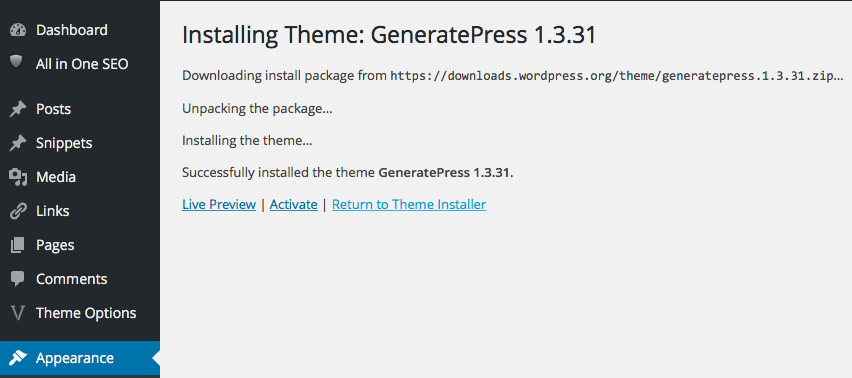The width and height of the screenshot is (852, 378).
Task: Click the Comments speech bubble icon
Action: [x=18, y=279]
